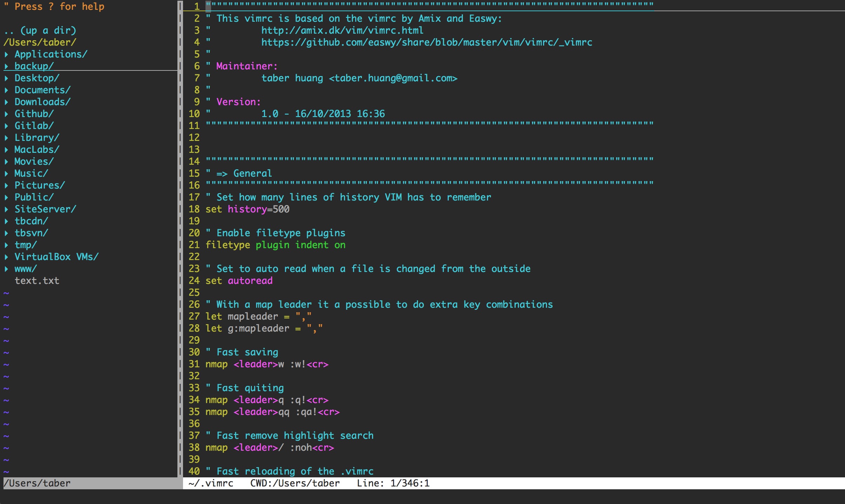Select the Desktop/ folder entry
Screen dimensions: 845x504
[x=37, y=78]
